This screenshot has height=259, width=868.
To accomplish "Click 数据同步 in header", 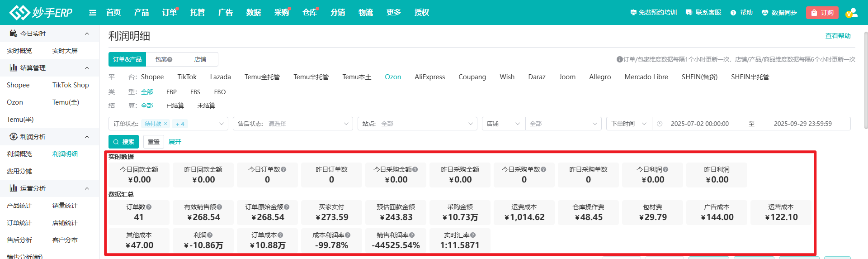I will 779,13.
